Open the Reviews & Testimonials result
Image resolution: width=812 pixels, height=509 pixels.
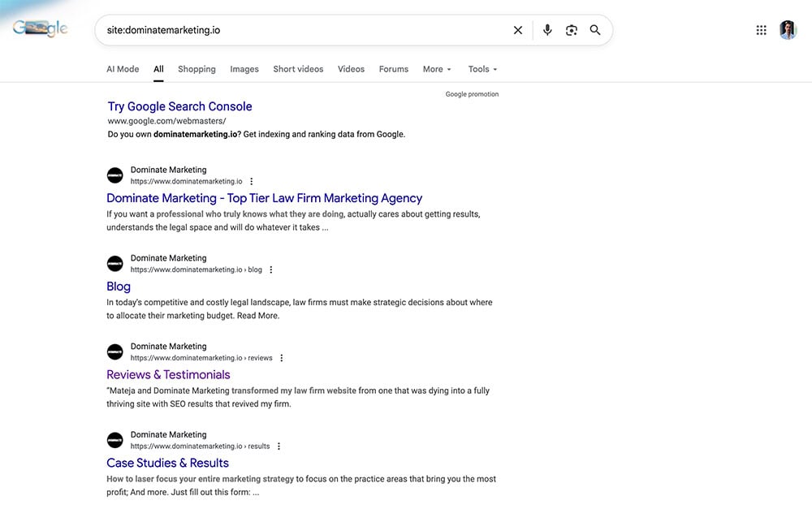pyautogui.click(x=168, y=374)
